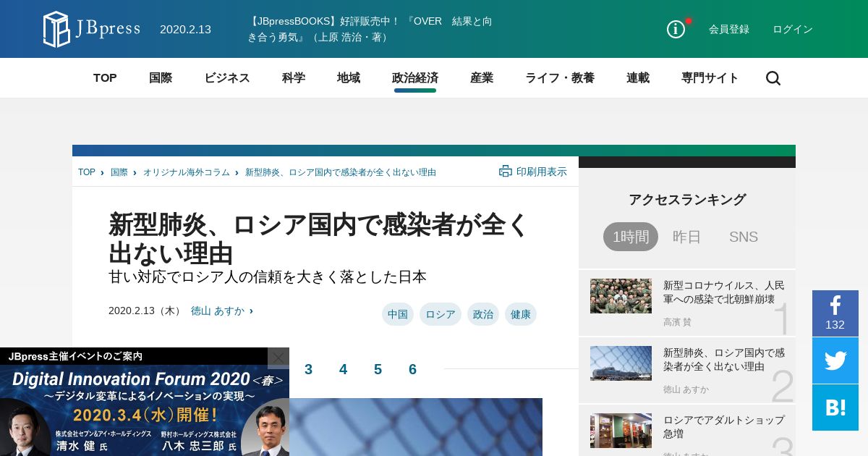Click the article title 新型肺炎、ロシア国内で感染者が全く出ない理由

point(319,239)
